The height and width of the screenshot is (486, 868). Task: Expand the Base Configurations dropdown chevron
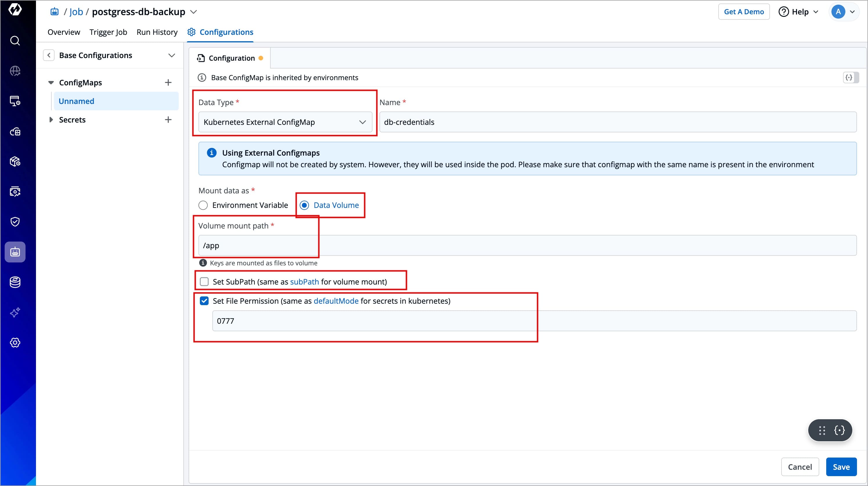pos(171,55)
